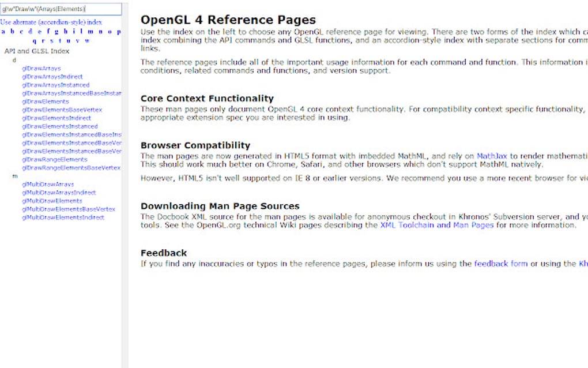Jump to letter u in the index
This screenshot has width=588, height=368.
68,40
